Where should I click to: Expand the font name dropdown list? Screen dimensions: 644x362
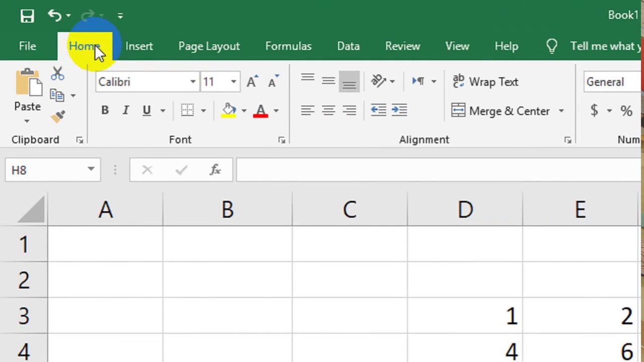pyautogui.click(x=193, y=82)
